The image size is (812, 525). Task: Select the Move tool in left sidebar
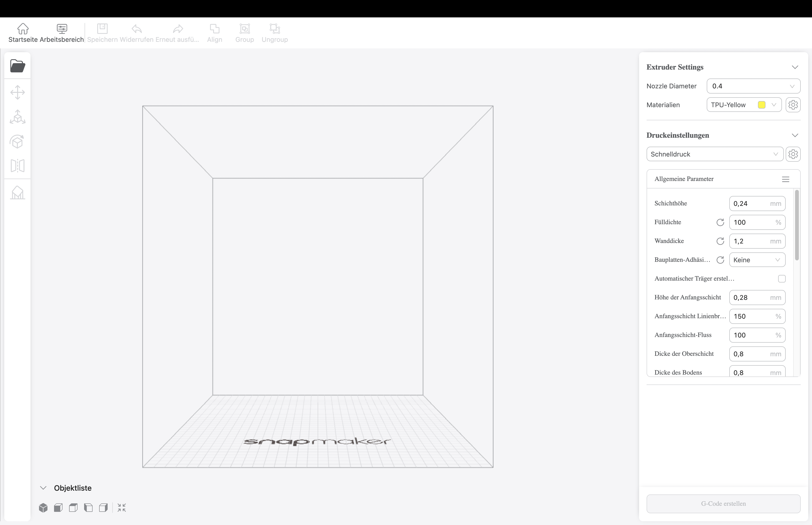[x=17, y=92]
